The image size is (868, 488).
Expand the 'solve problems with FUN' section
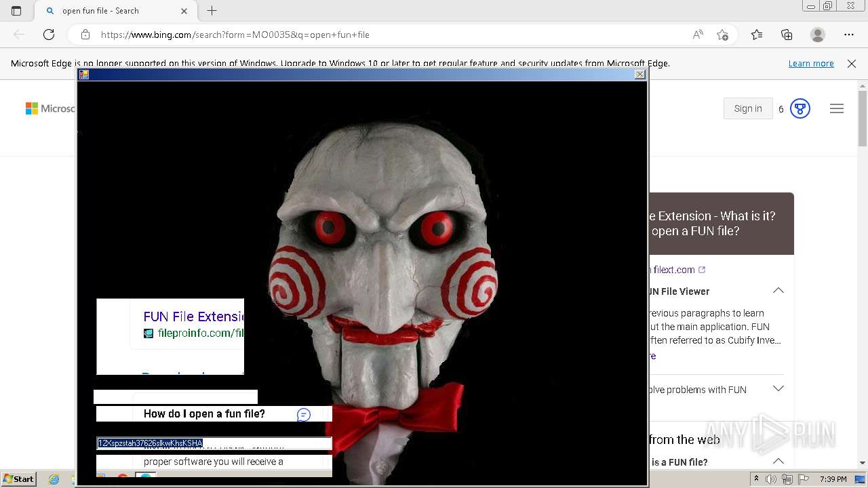(778, 389)
